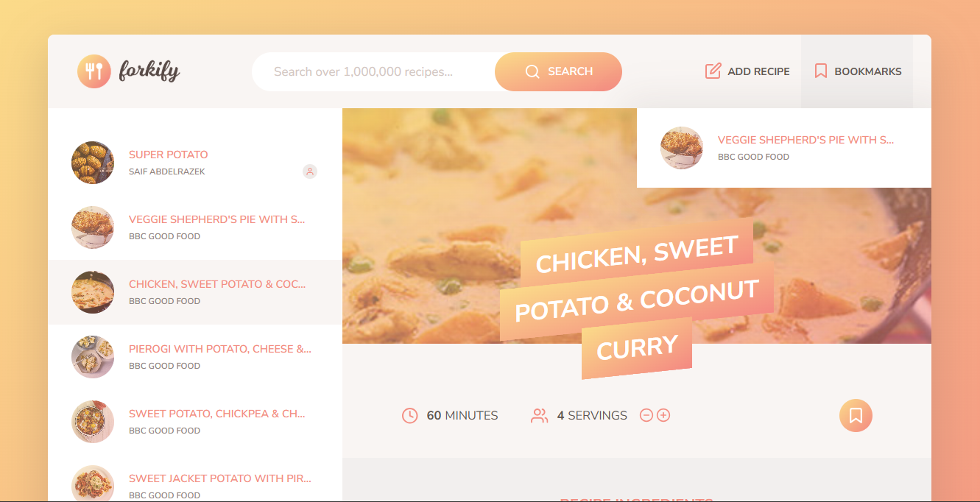
Task: Focus the recipe search input field
Action: pyautogui.click(x=373, y=71)
